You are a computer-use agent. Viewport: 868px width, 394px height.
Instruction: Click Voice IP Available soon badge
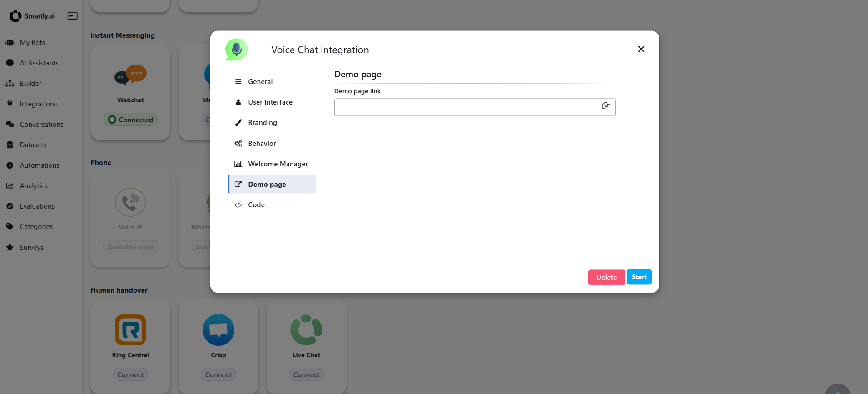point(130,247)
